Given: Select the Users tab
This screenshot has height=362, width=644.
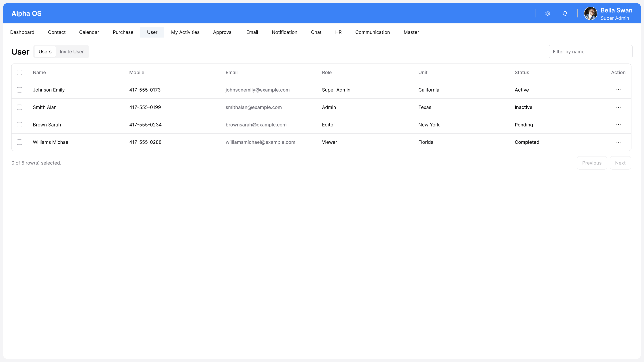Looking at the screenshot, I should 45,51.
